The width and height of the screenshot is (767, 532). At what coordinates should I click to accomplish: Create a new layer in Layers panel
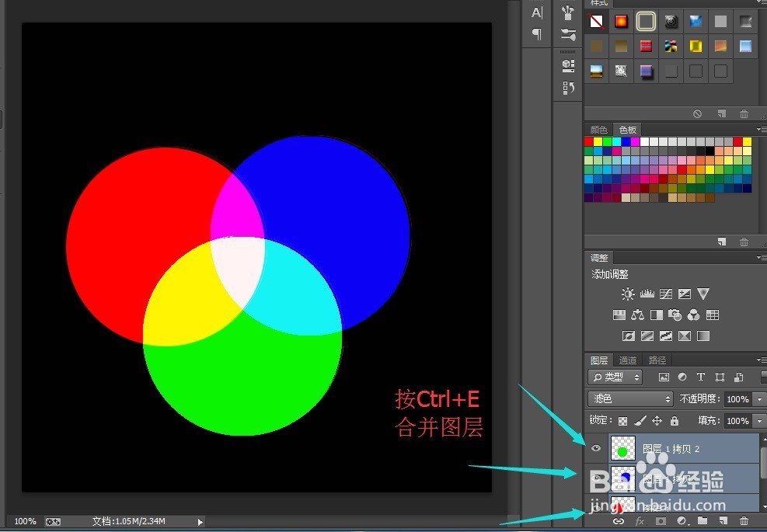pyautogui.click(x=723, y=521)
